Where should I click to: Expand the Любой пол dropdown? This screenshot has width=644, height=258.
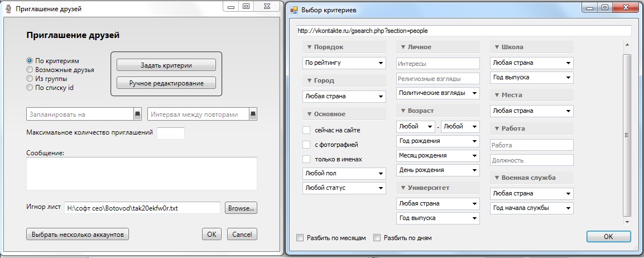(344, 174)
